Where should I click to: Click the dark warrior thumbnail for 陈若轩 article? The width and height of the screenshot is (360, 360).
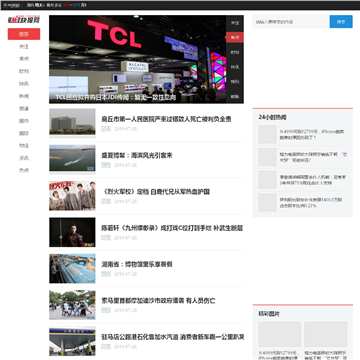(x=72, y=232)
